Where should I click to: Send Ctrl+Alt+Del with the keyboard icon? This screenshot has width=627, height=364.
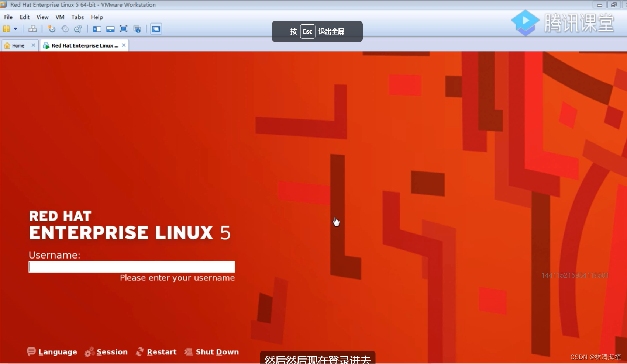32,29
